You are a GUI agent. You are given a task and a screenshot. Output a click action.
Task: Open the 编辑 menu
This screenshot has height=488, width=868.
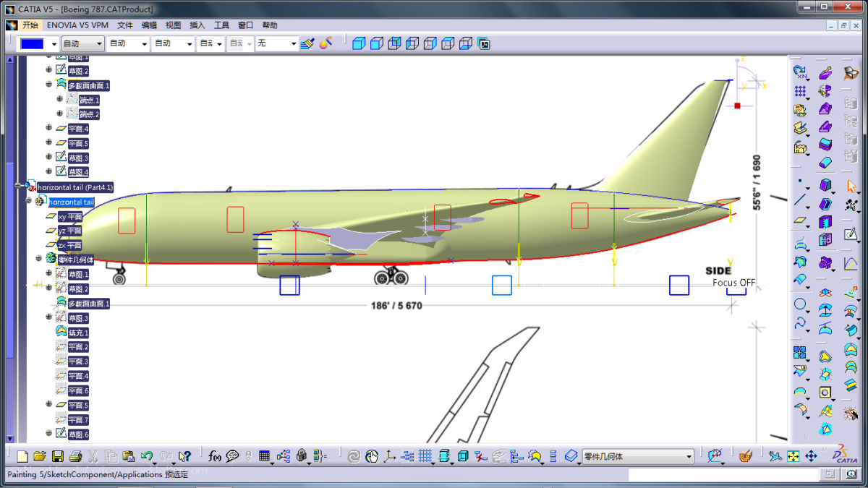pyautogui.click(x=149, y=25)
